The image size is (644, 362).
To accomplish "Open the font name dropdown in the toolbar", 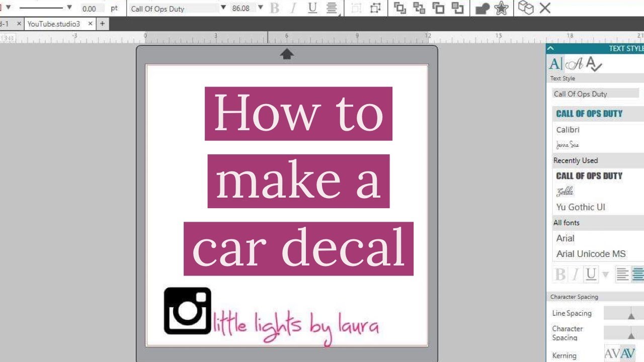I will click(223, 8).
